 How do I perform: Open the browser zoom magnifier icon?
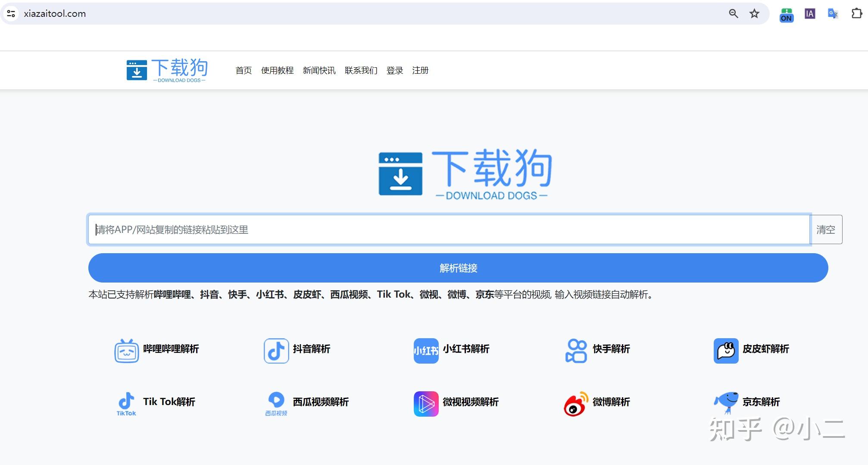point(733,14)
